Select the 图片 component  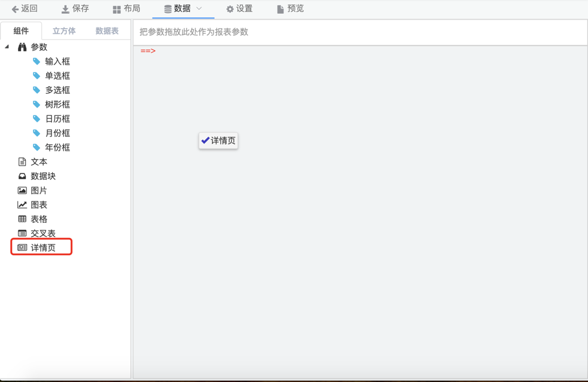pyautogui.click(x=39, y=191)
